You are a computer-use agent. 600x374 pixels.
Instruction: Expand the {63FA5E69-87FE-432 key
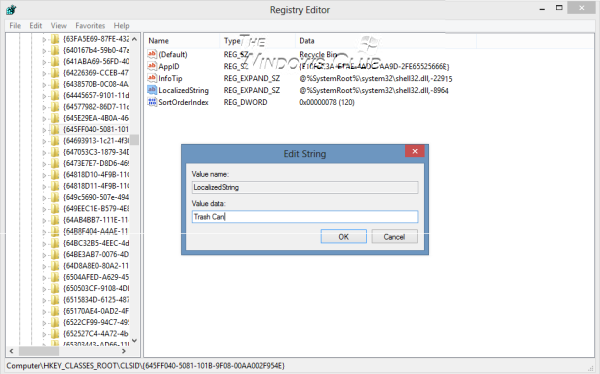pyautogui.click(x=44, y=39)
